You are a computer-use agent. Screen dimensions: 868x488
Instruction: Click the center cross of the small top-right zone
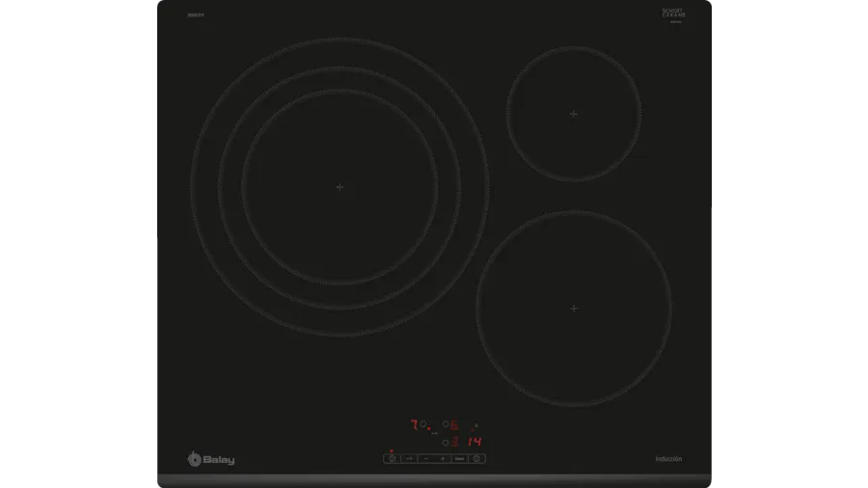(574, 114)
